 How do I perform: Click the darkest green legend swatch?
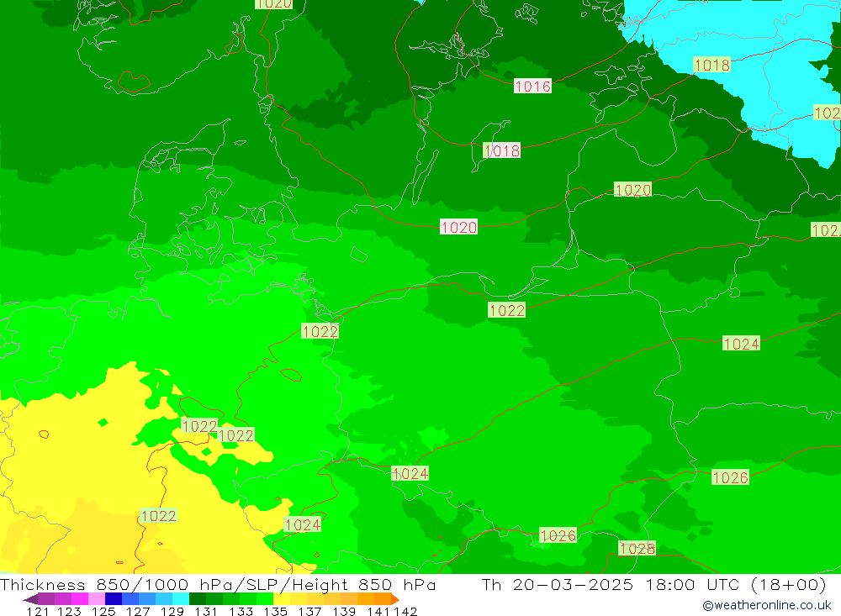(x=198, y=599)
